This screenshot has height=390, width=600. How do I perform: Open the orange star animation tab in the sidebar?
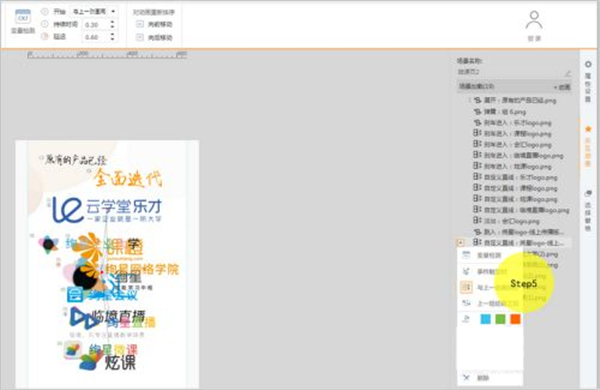(x=588, y=147)
